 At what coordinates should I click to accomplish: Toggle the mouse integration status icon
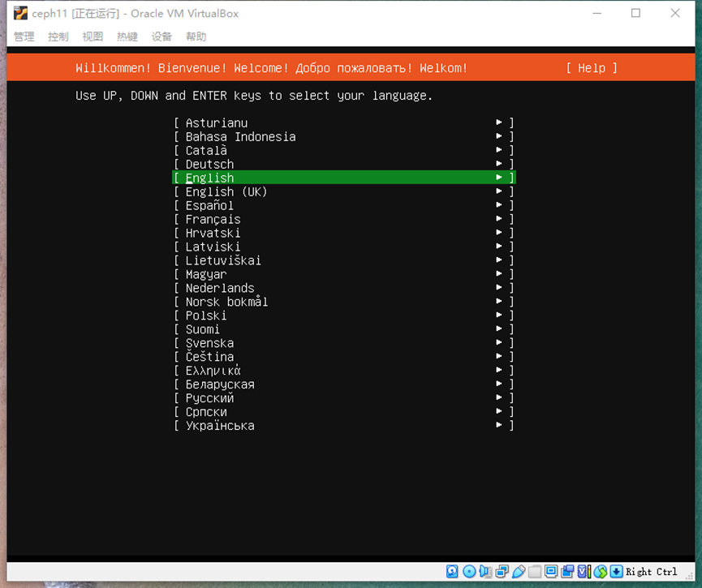[601, 572]
